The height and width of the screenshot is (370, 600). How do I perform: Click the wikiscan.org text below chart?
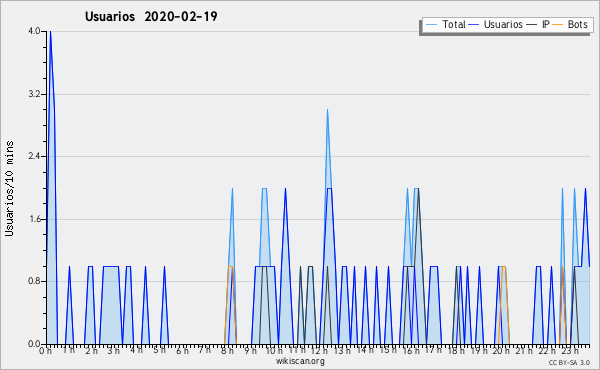click(x=300, y=361)
